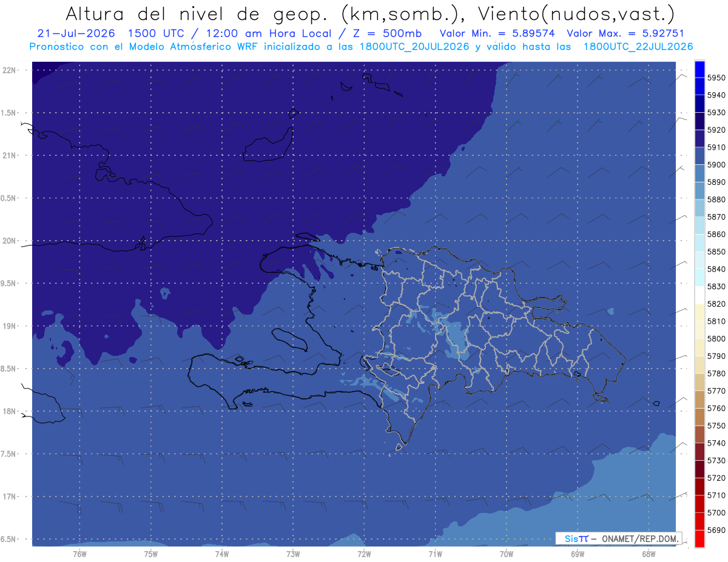Select the "Z = 500mb" level label
The height and width of the screenshot is (562, 728).
click(386, 33)
